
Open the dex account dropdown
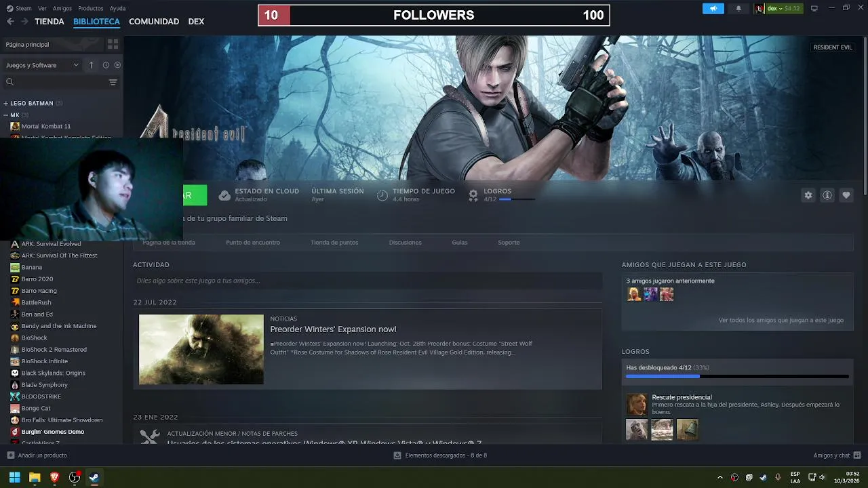point(778,8)
